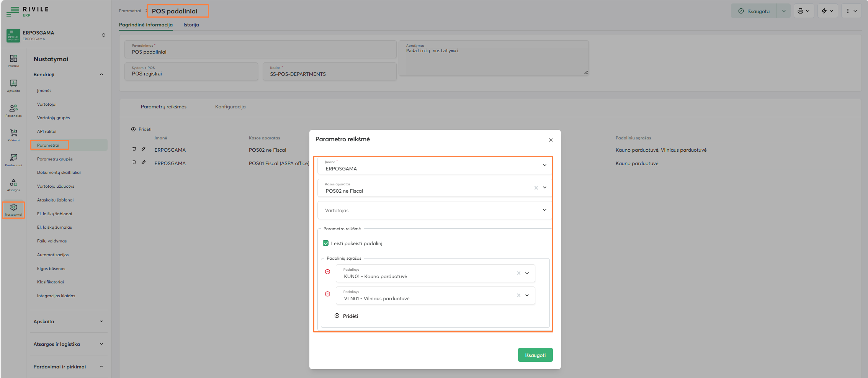Click the green Išsaugoti button
The height and width of the screenshot is (378, 868).
(535, 355)
